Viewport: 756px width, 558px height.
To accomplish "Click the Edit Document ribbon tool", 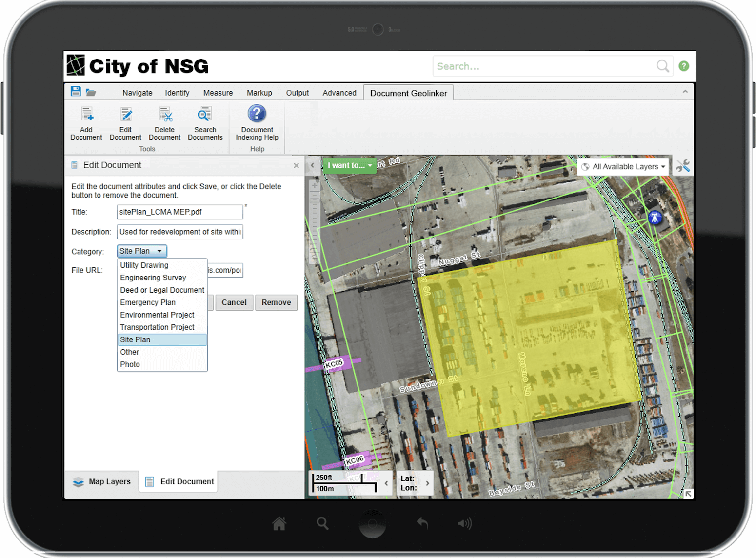I will tap(125, 124).
